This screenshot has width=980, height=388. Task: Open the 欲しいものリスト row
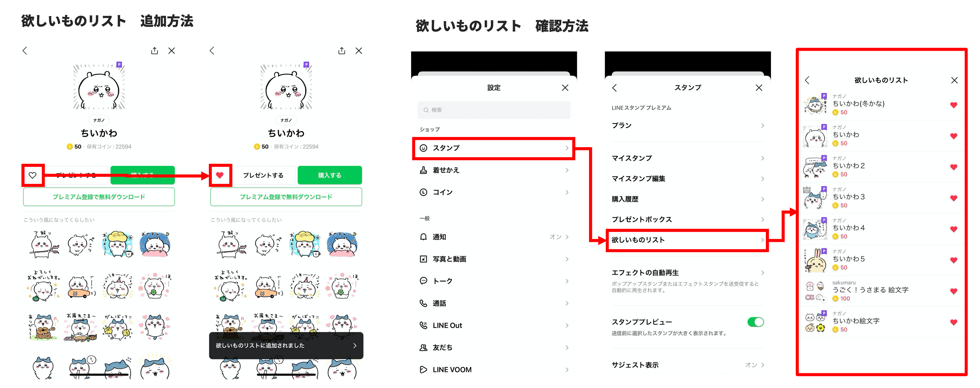coord(687,240)
